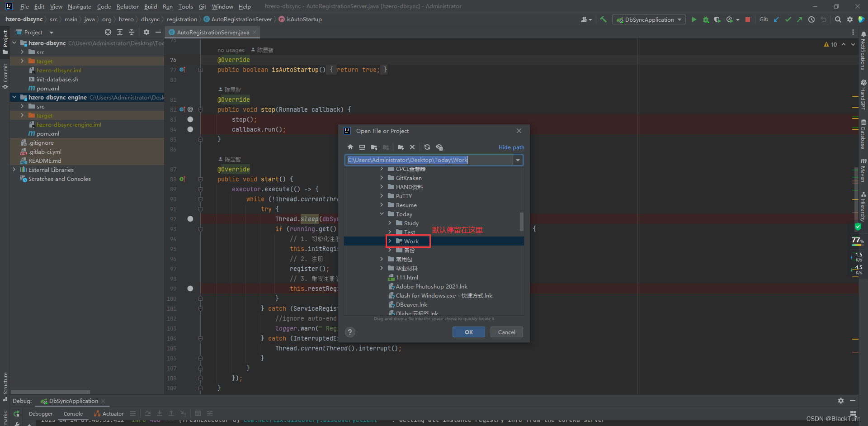Click the Select Opened File target icon in the Project panel
Screen dimensions: 868x426
(x=108, y=32)
